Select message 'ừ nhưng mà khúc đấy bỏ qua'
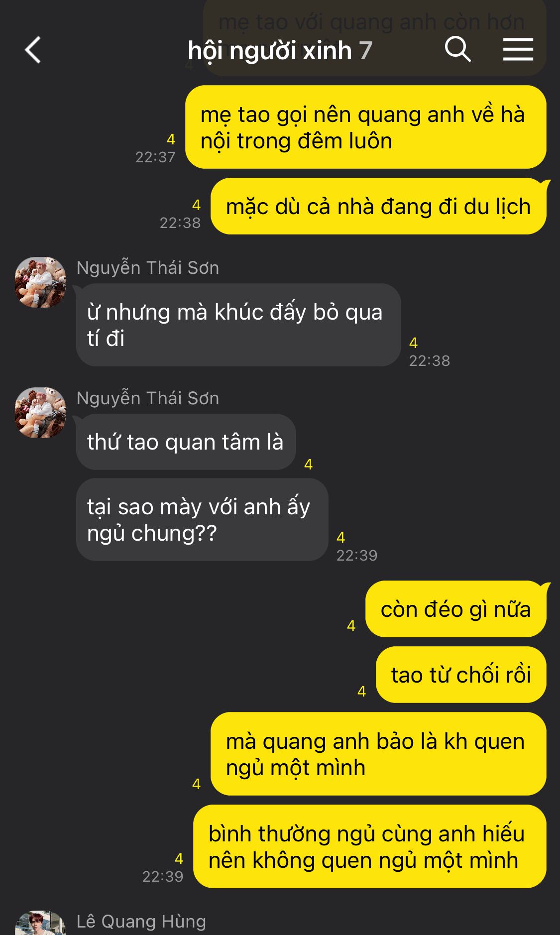This screenshot has height=935, width=560. pyautogui.click(x=238, y=325)
